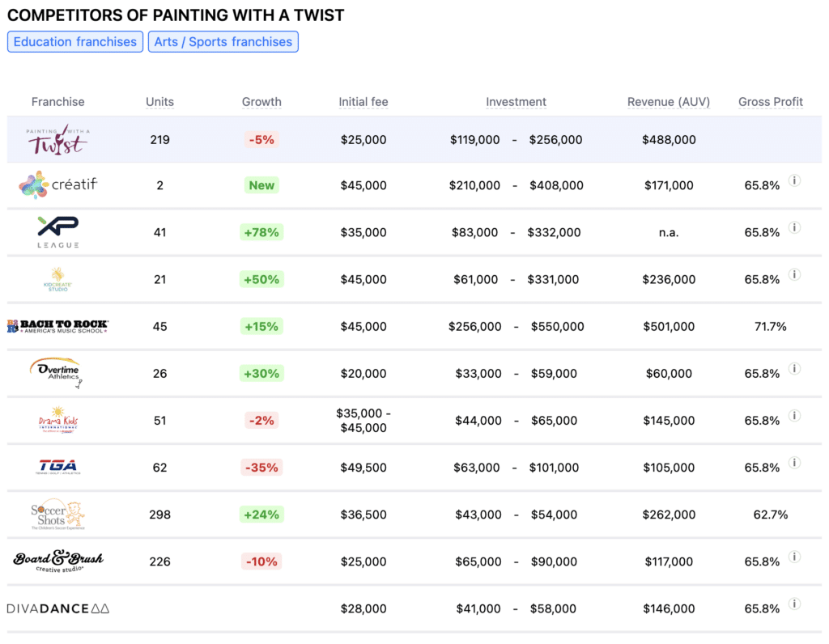Open the Arts / Sports franchises tag

tap(223, 42)
